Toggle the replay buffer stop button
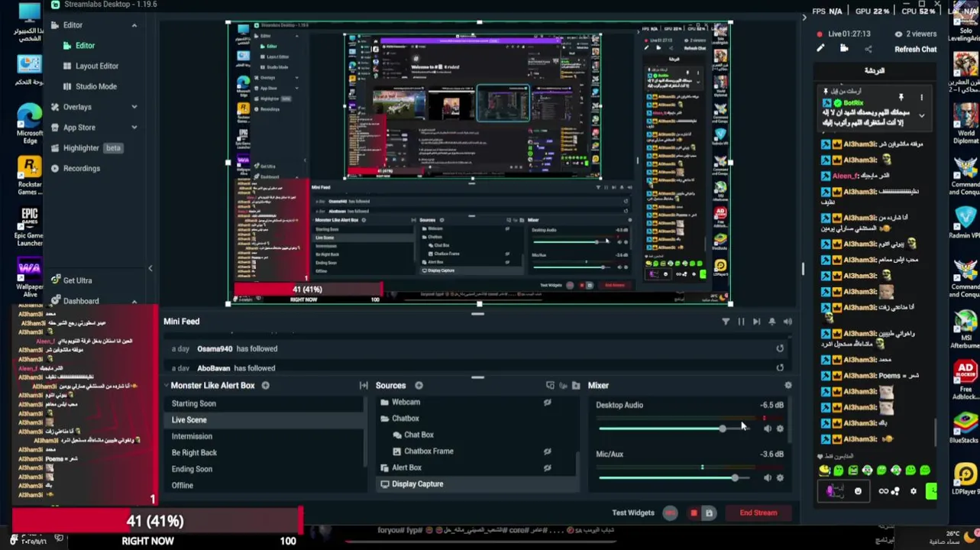This screenshot has width=980, height=550. click(694, 513)
